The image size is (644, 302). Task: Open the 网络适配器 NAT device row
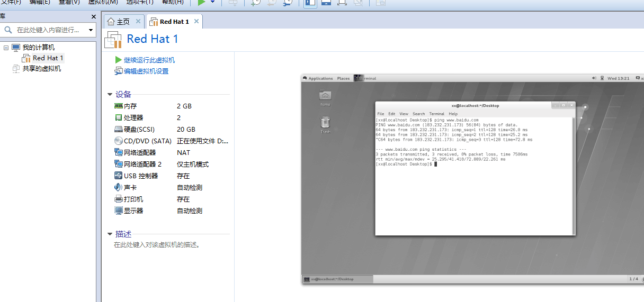point(172,153)
